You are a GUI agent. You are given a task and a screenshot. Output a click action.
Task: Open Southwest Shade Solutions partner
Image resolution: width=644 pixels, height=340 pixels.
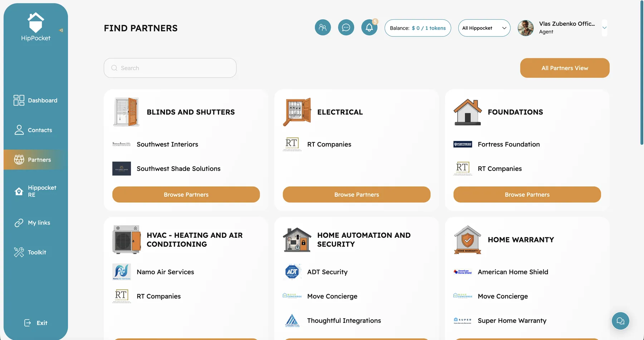(x=179, y=169)
